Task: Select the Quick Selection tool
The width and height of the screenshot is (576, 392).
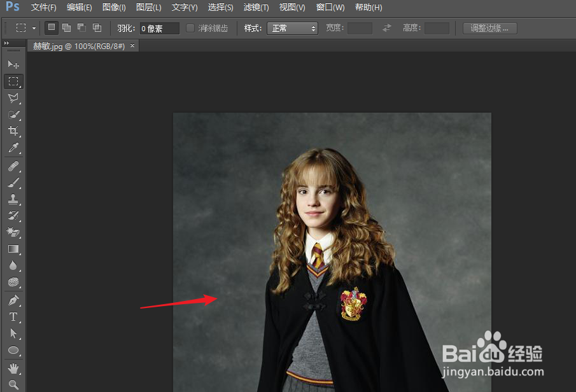Action: pyautogui.click(x=13, y=115)
